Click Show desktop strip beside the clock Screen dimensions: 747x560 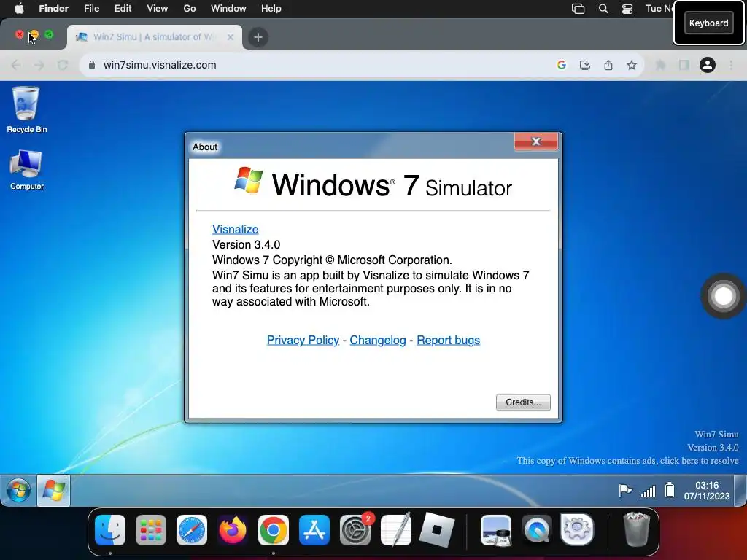pos(740,491)
